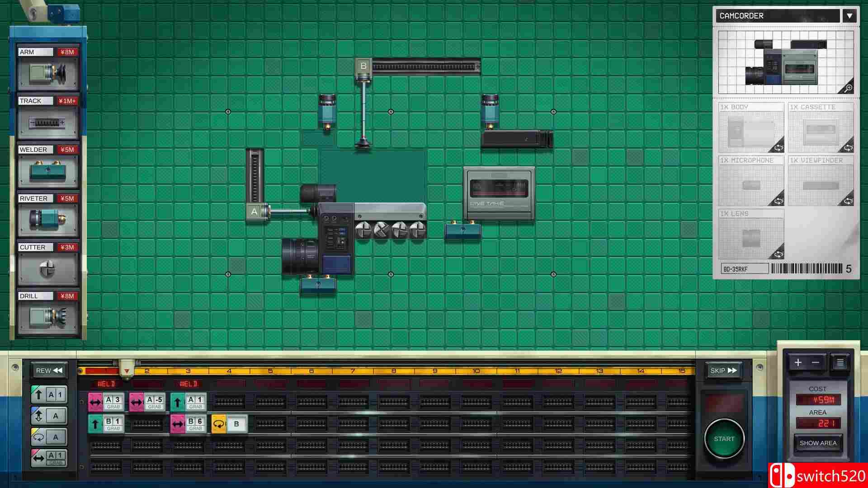
Task: Rewind the timeline with REW
Action: click(x=49, y=371)
